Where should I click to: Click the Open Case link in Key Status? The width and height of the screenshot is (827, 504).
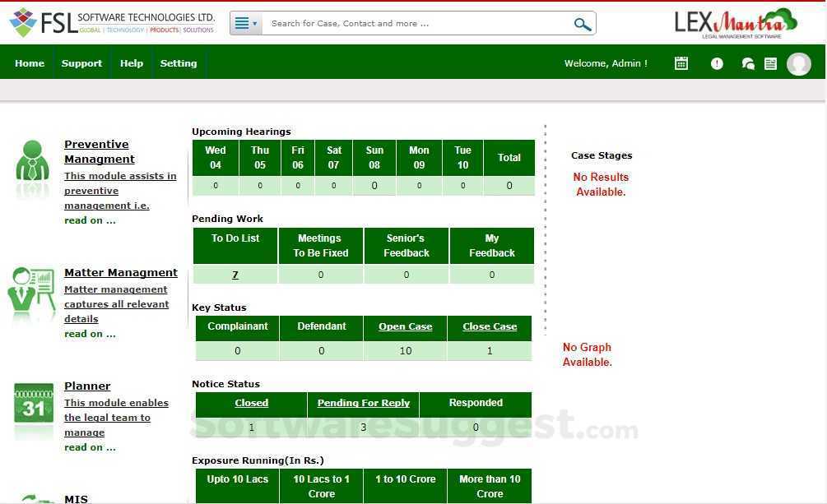tap(405, 326)
